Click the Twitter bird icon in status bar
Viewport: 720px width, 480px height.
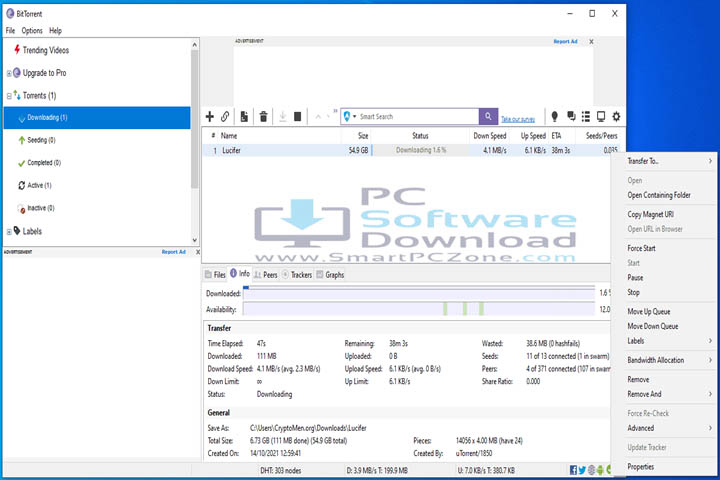pos(582,470)
